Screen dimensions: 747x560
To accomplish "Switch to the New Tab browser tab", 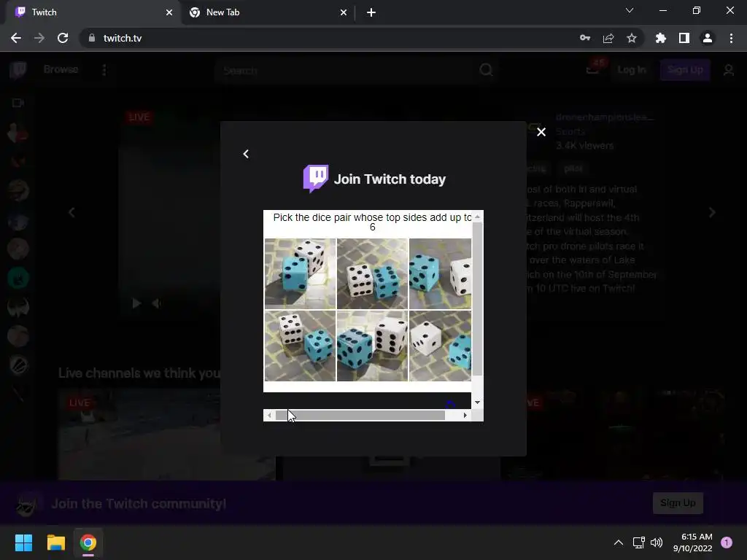I will click(x=267, y=12).
